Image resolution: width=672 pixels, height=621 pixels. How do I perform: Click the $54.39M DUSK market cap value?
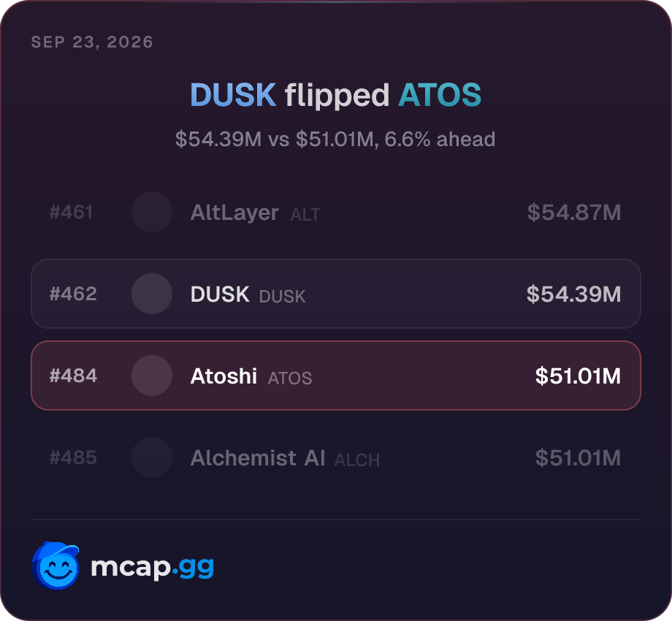click(574, 294)
